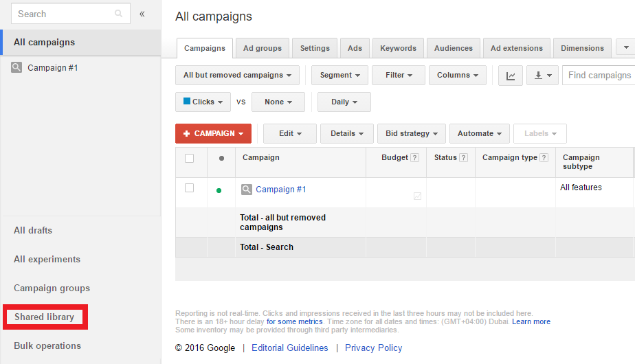Click the green status dot for Campaign #1

coord(219,190)
